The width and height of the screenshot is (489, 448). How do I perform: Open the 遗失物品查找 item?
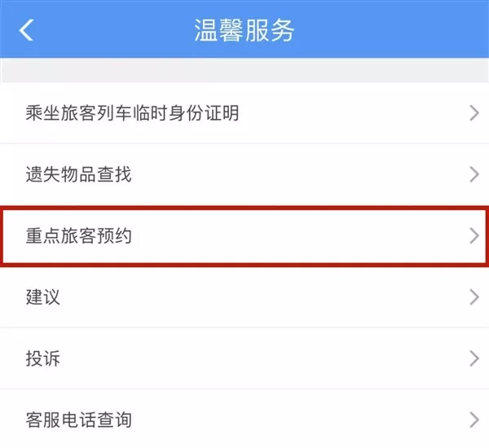coord(244,174)
